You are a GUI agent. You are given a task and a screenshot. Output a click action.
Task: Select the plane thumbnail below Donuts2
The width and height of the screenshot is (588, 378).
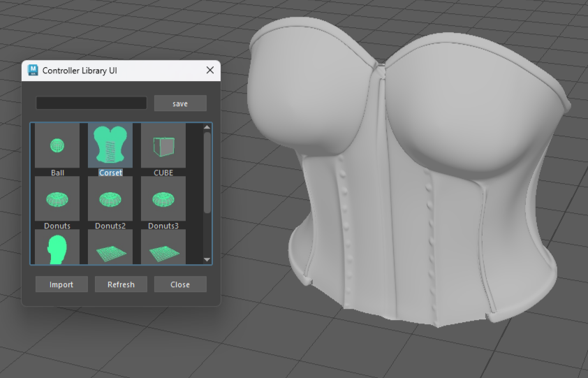click(x=110, y=247)
